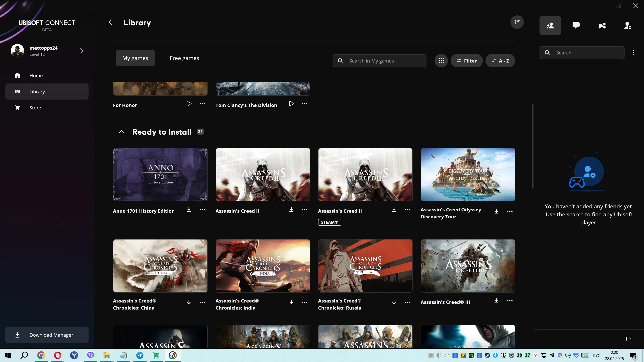Click the For Honor title
The height and width of the screenshot is (362, 644).
125,105
